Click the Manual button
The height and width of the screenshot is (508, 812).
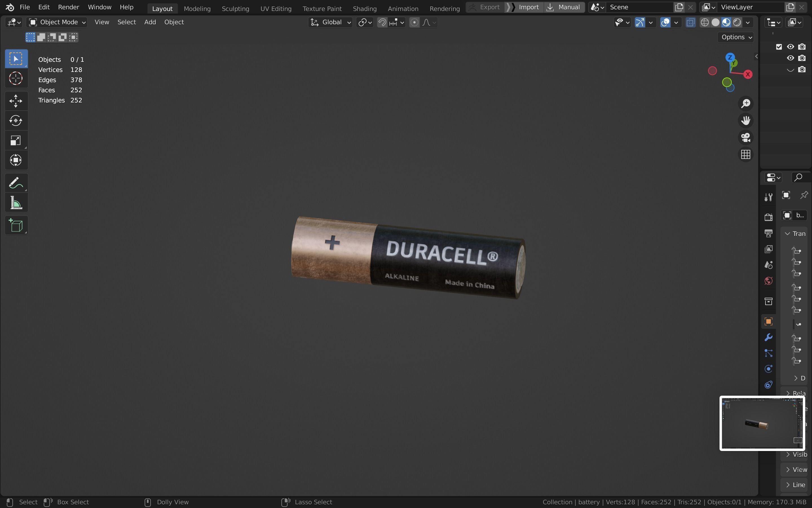click(x=564, y=7)
